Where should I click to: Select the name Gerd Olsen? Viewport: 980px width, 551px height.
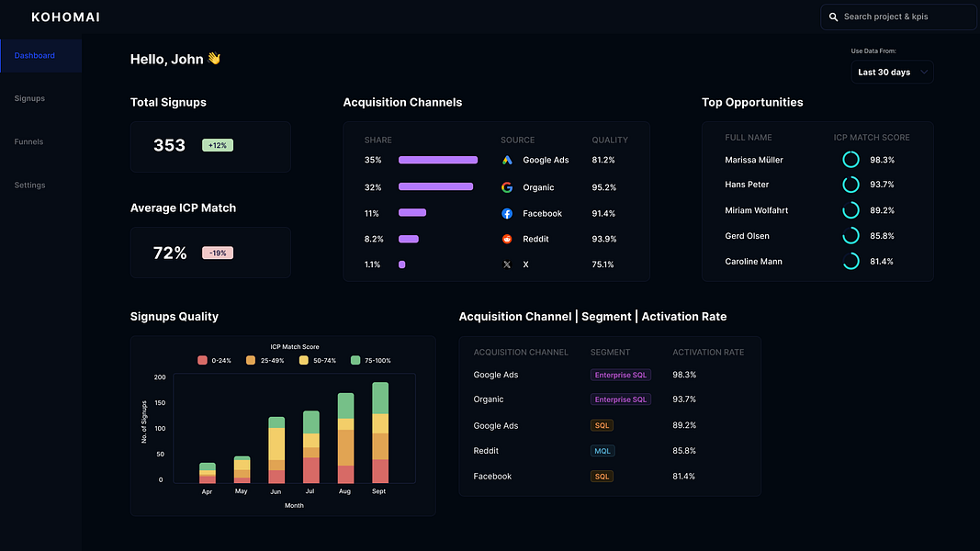(747, 236)
